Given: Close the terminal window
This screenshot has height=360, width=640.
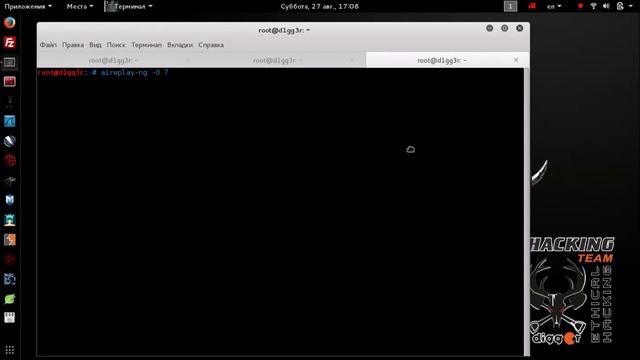Looking at the screenshot, I should pyautogui.click(x=520, y=28).
